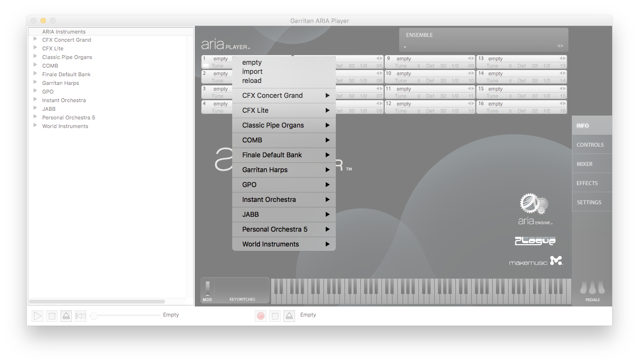
Task: Click slot 10 preset arrows
Action: pyautogui.click(x=472, y=73)
